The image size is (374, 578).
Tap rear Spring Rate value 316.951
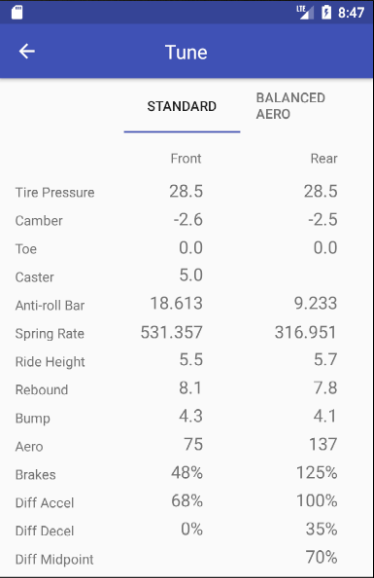pos(306,332)
